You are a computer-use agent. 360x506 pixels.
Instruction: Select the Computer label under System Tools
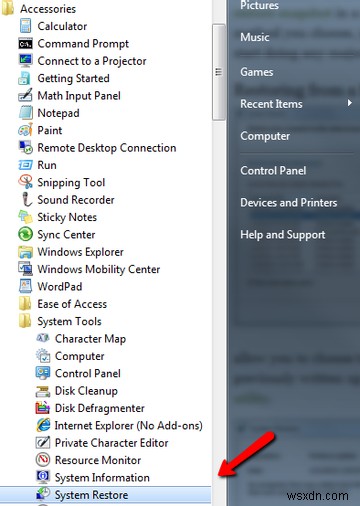point(80,356)
